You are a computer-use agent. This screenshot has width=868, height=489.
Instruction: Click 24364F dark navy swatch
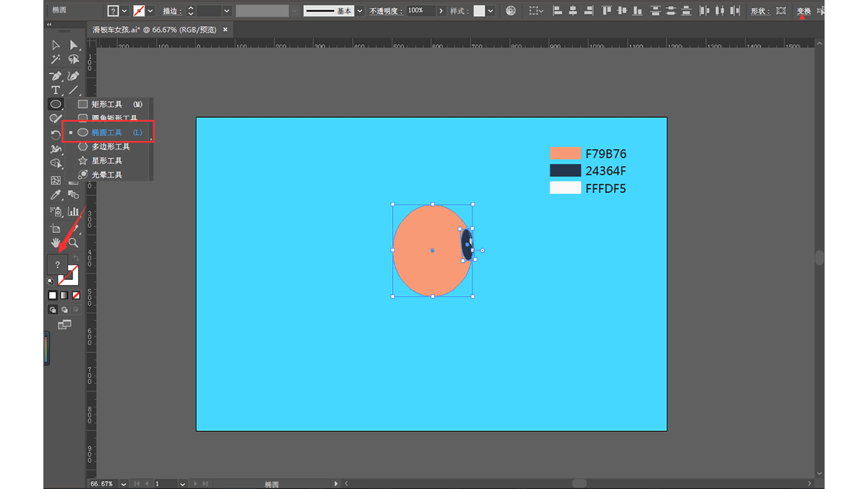click(x=565, y=171)
